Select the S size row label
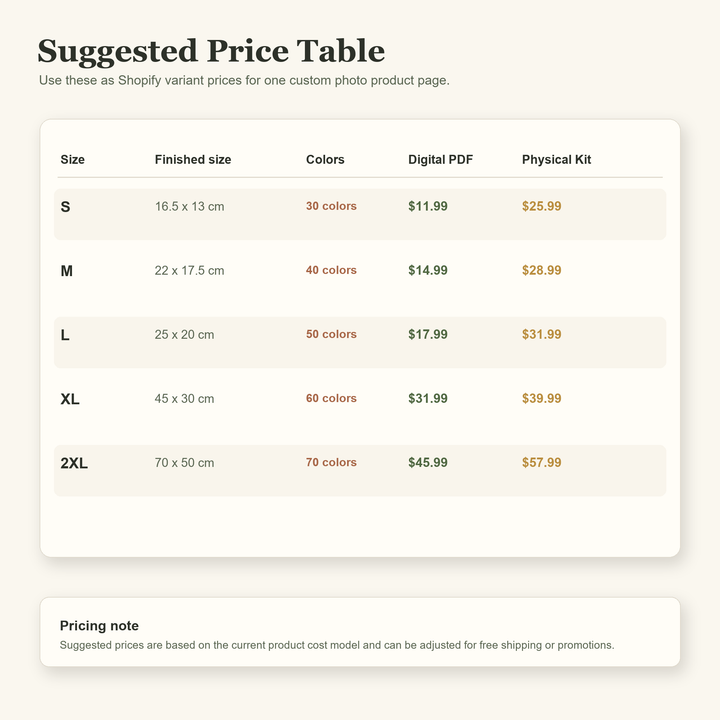 tap(66, 207)
